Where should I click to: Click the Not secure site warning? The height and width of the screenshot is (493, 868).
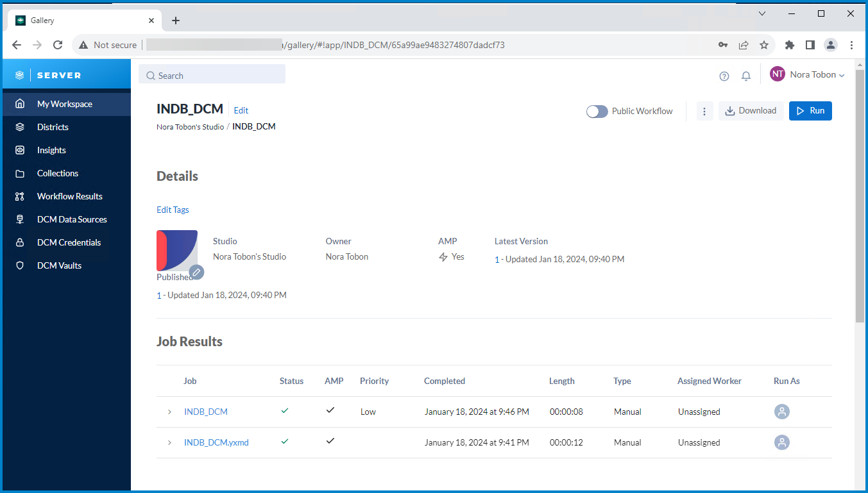[x=108, y=45]
